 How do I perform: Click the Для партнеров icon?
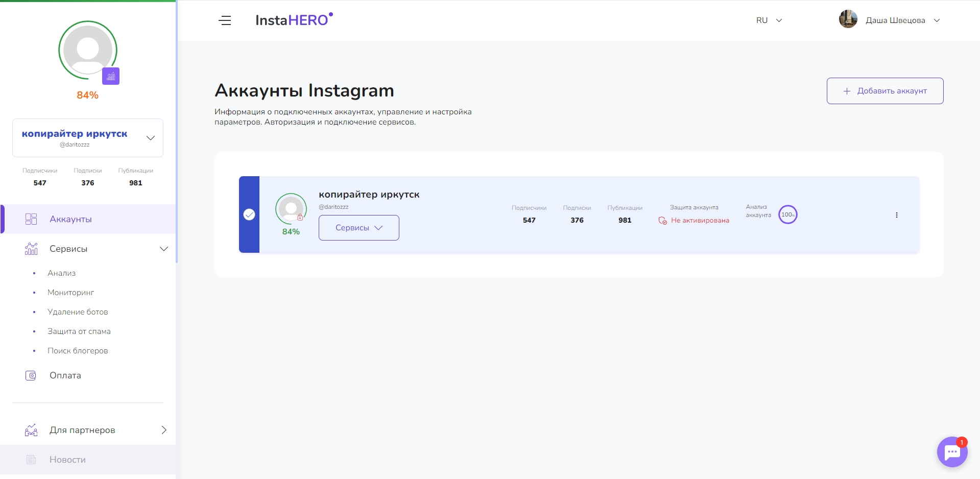tap(31, 430)
